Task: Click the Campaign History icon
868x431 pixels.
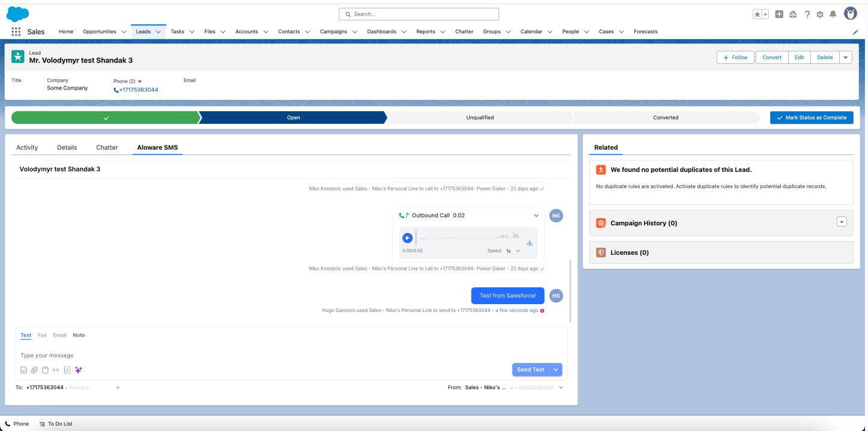Action: pyautogui.click(x=601, y=223)
